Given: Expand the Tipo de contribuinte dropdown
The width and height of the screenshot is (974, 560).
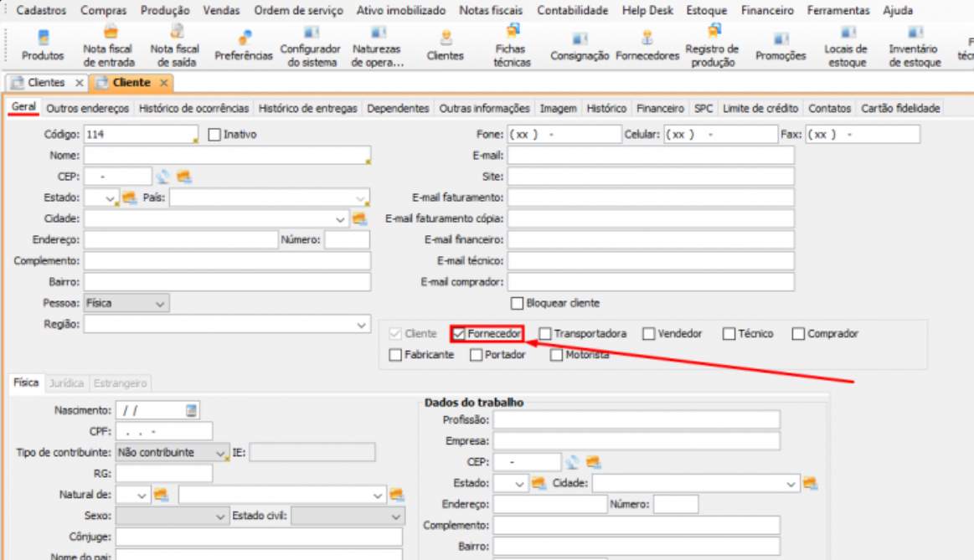Looking at the screenshot, I should (x=221, y=453).
